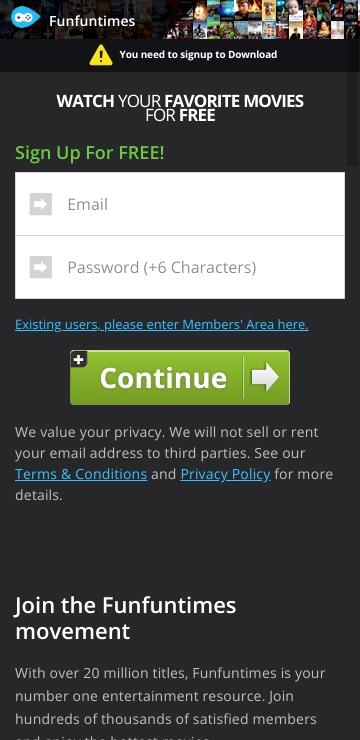Open the existing users Members' Area link
The height and width of the screenshot is (740, 360).
coord(162,325)
